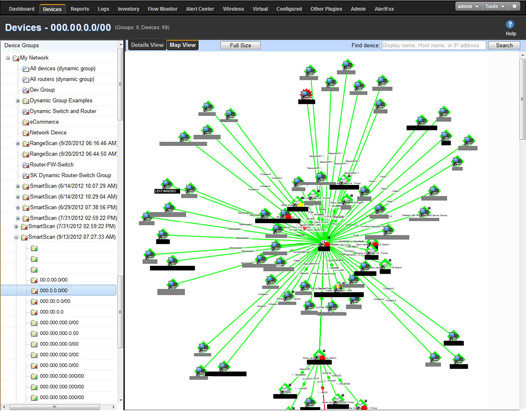Click the All devices dynamic group icon
526x411 pixels.
25,69
